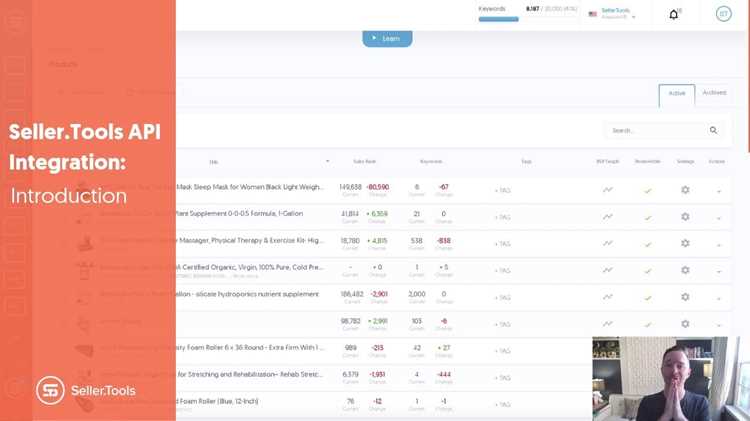750x421 pixels.
Task: Click the user avatar circle icon
Action: (x=723, y=14)
